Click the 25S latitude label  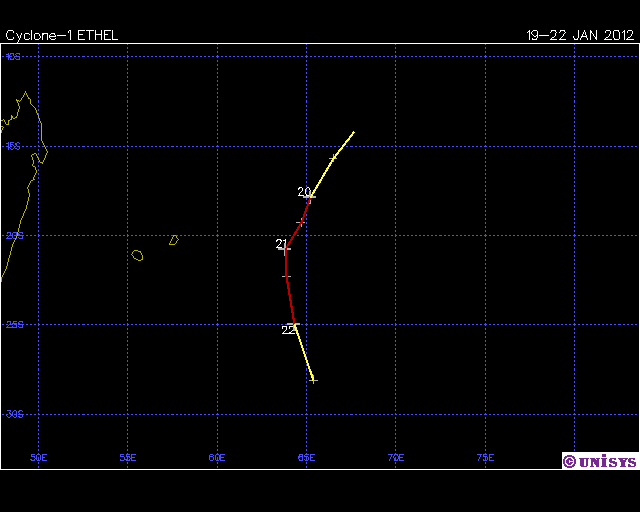15,325
